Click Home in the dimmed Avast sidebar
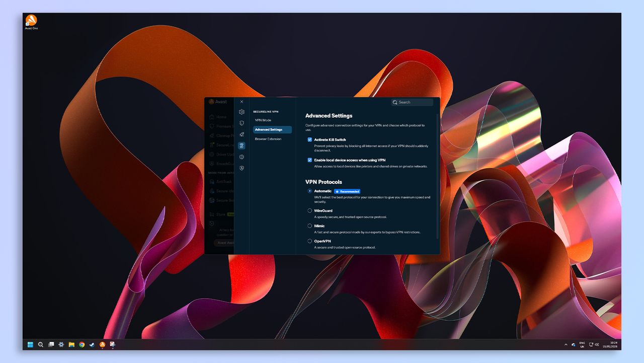This screenshot has width=644, height=363. [x=218, y=117]
